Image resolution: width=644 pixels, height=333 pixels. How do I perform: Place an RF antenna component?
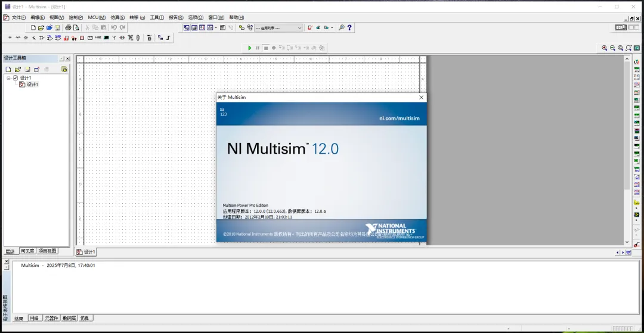pos(114,38)
